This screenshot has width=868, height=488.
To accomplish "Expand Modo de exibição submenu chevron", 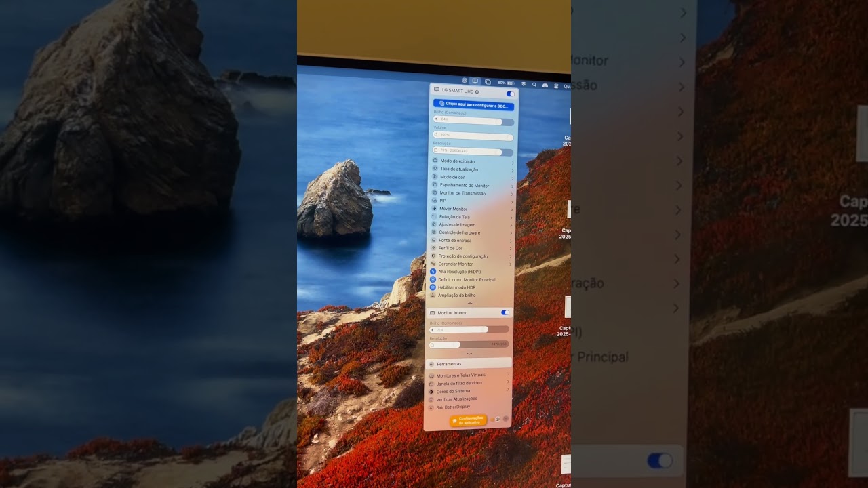I will click(513, 162).
